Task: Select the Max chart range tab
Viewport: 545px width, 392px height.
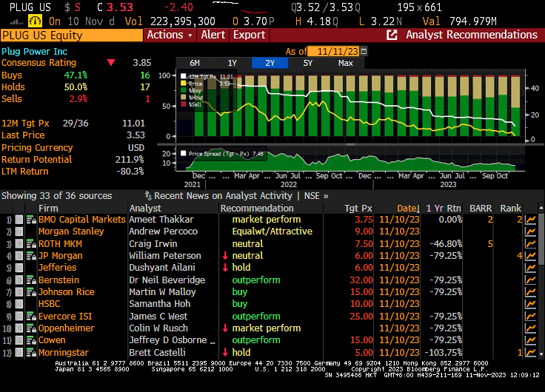Action: tap(346, 63)
